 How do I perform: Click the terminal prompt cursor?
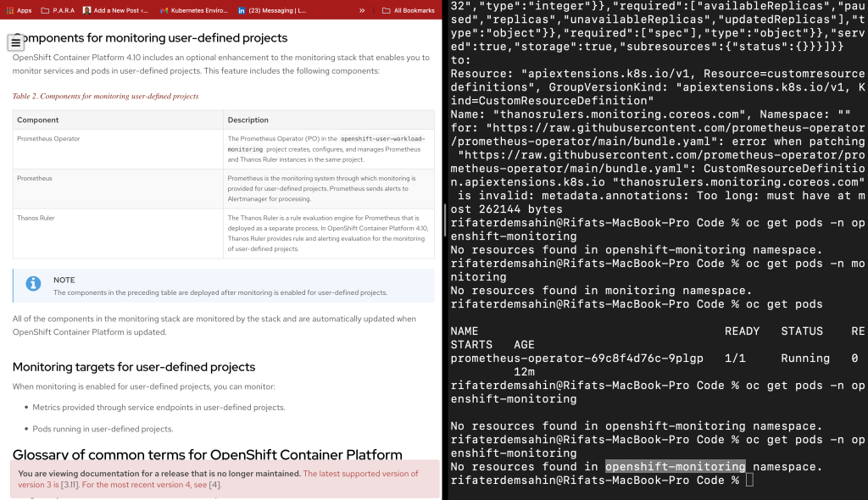[749, 480]
